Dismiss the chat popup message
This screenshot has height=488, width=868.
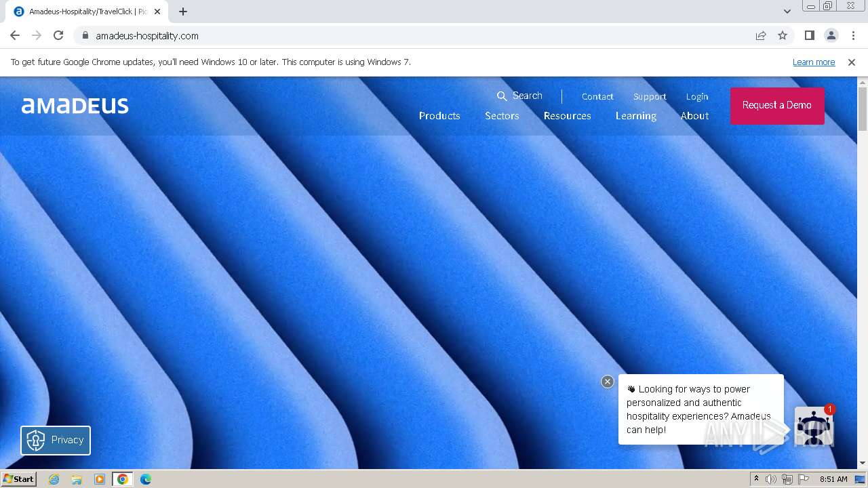pos(608,382)
